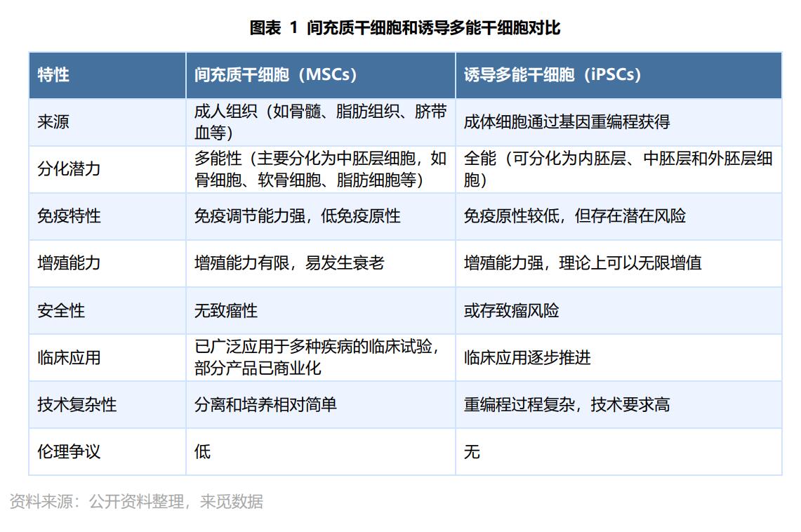Image resolution: width=801 pixels, height=532 pixels.
Task: Click the 增殖能力 row label
Action: coord(69,263)
